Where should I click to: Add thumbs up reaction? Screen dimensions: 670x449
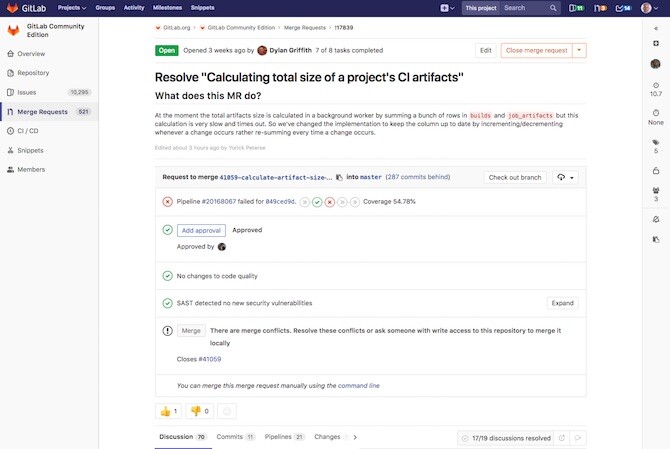click(168, 411)
